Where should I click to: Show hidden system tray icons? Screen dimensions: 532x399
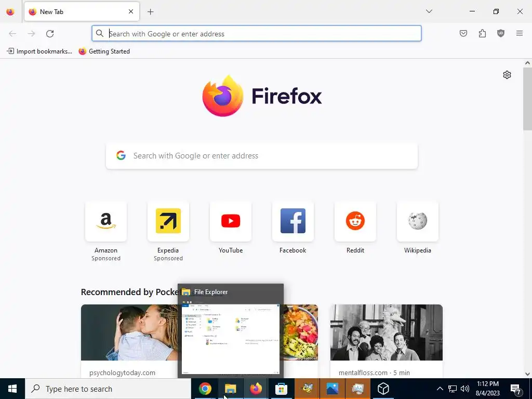(x=440, y=389)
